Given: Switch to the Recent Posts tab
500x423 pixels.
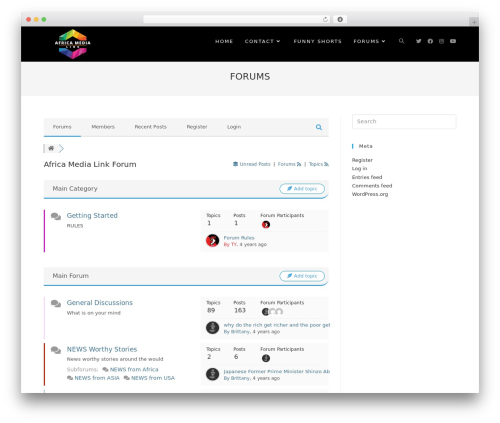Looking at the screenshot, I should (150, 127).
